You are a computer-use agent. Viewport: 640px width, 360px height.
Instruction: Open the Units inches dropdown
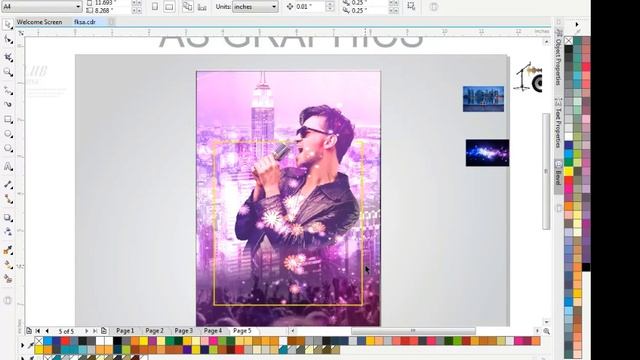274,7
